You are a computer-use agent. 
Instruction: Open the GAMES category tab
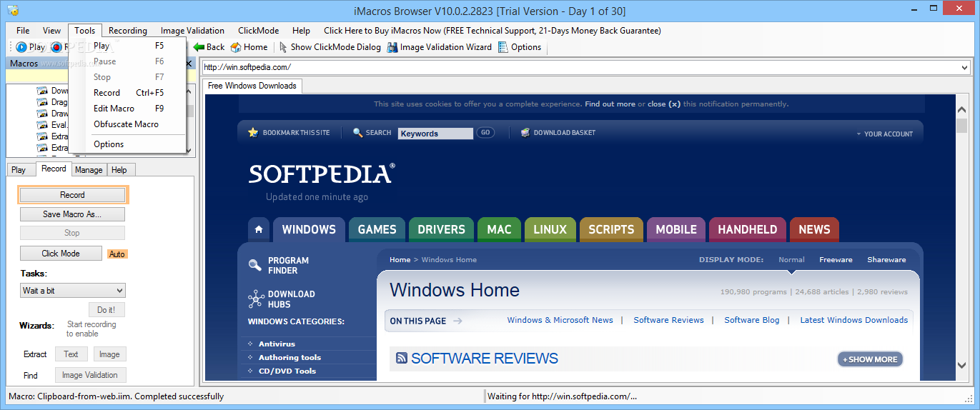click(x=377, y=230)
